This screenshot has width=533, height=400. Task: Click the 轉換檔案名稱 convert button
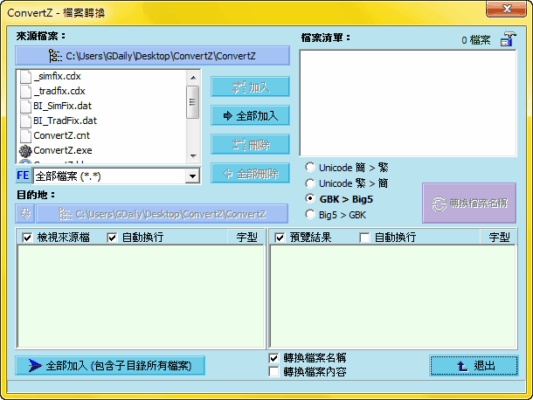(469, 203)
